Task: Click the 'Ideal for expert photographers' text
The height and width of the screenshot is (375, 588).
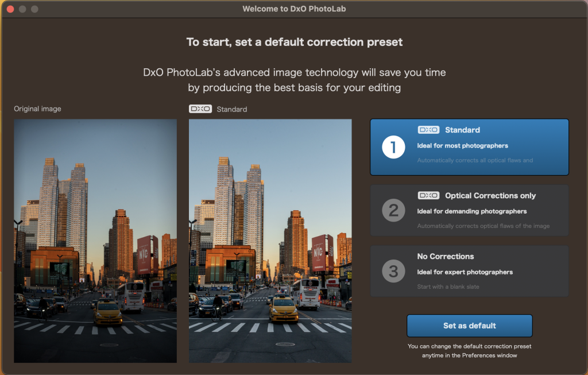Action: (x=465, y=272)
